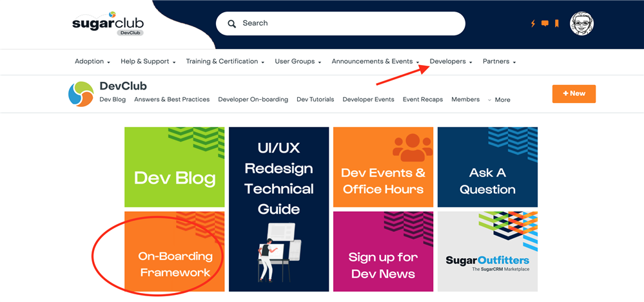Image resolution: width=644 pixels, height=302 pixels.
Task: Open the Developer Events tab
Action: point(368,99)
